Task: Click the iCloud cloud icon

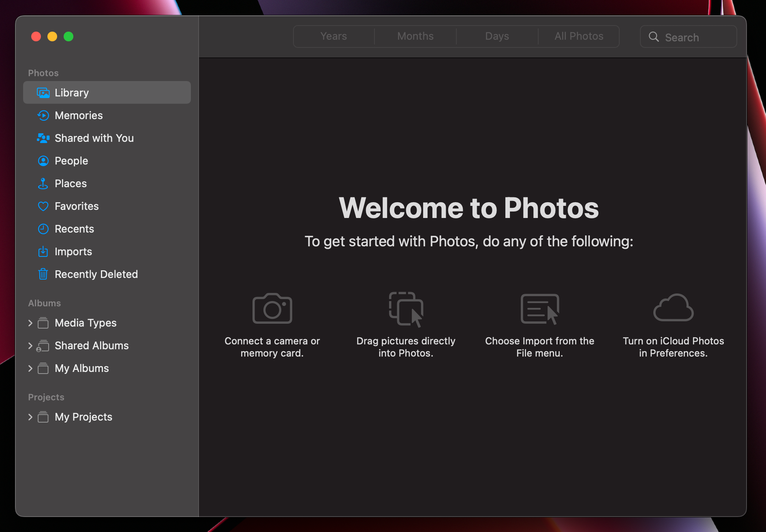Action: pyautogui.click(x=674, y=308)
